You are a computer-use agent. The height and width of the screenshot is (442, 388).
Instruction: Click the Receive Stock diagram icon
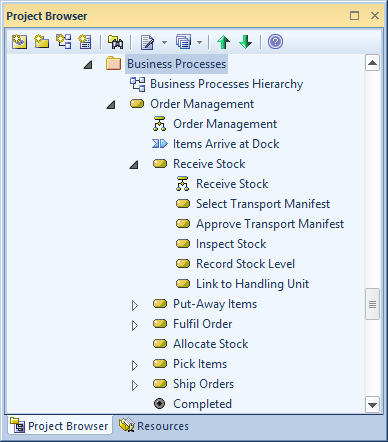(183, 184)
